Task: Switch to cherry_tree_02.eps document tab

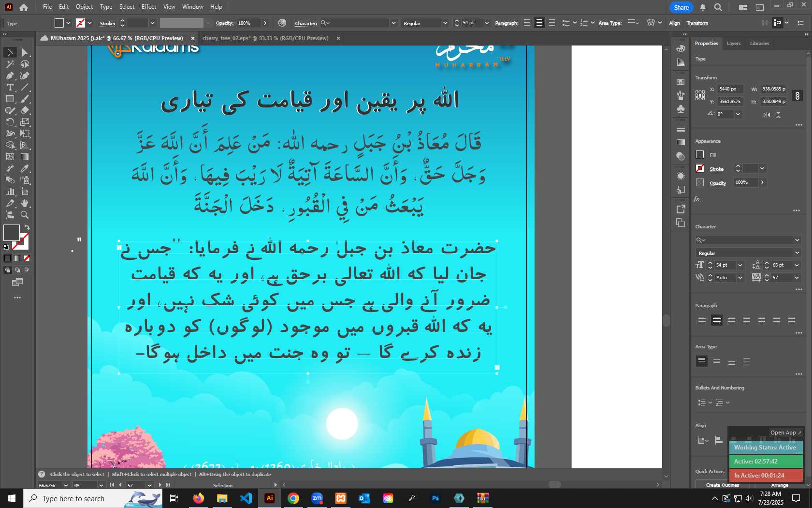Action: [265, 38]
